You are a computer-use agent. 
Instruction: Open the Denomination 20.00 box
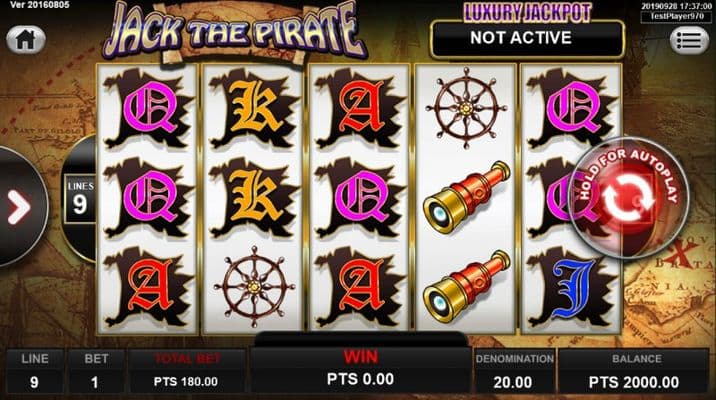(514, 371)
